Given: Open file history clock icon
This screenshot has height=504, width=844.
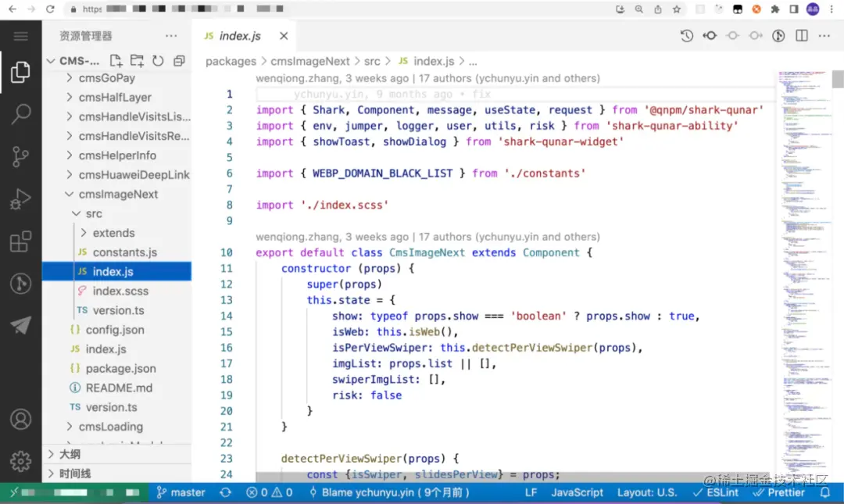Looking at the screenshot, I should click(686, 35).
